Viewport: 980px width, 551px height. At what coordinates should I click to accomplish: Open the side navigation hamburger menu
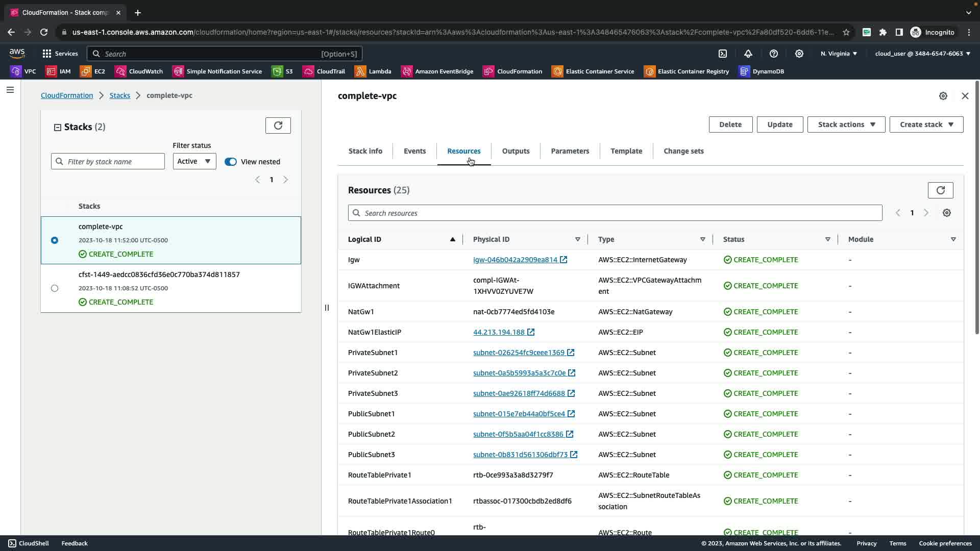point(10,90)
